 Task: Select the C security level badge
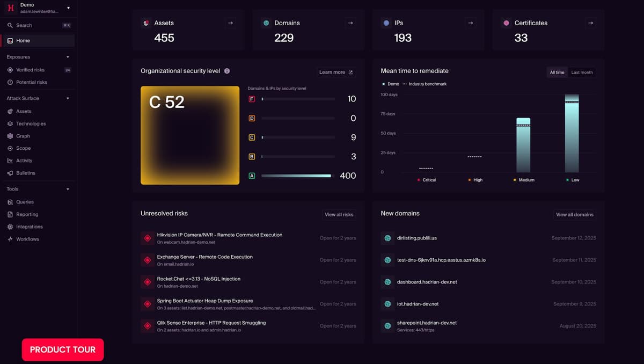[x=252, y=137]
